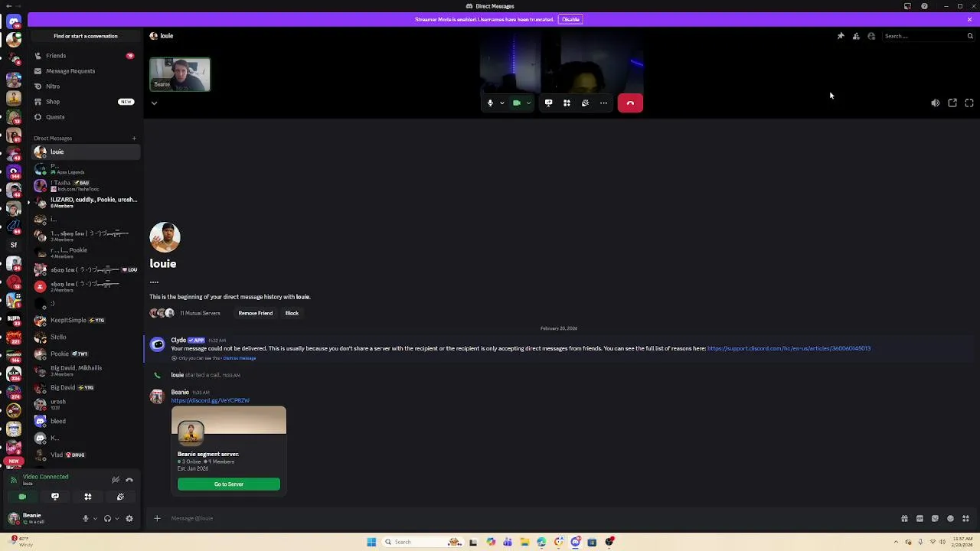Select louie in direct messages list
Screen dimensions: 980x551
(85, 152)
